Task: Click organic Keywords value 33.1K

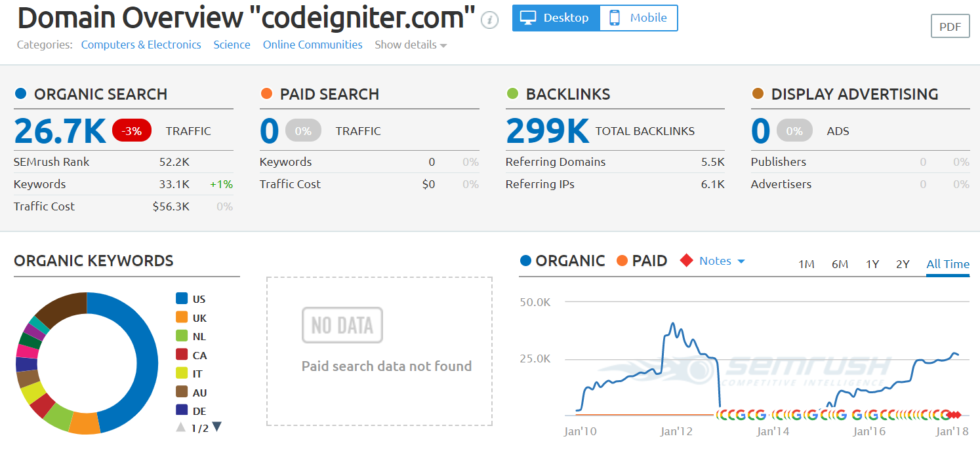Action: coord(174,184)
